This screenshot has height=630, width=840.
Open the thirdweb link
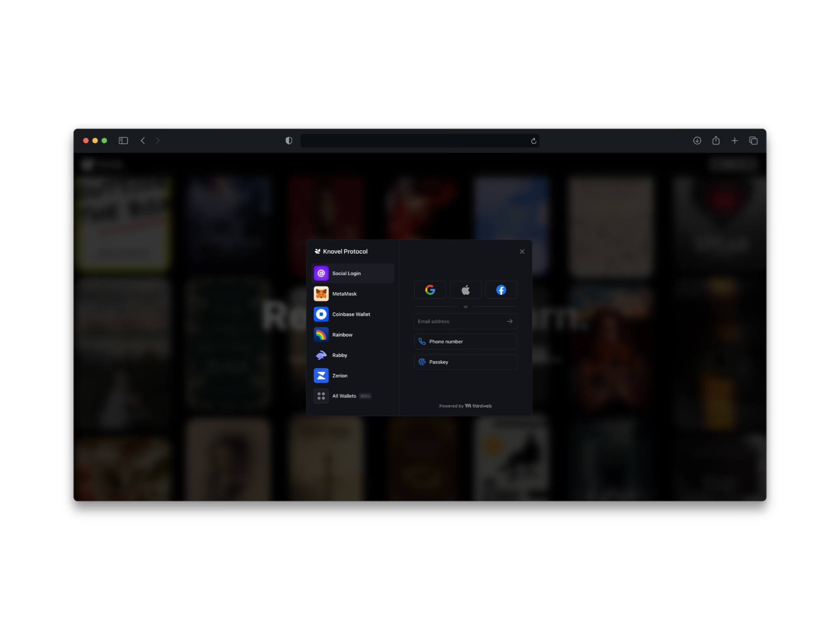pos(478,406)
